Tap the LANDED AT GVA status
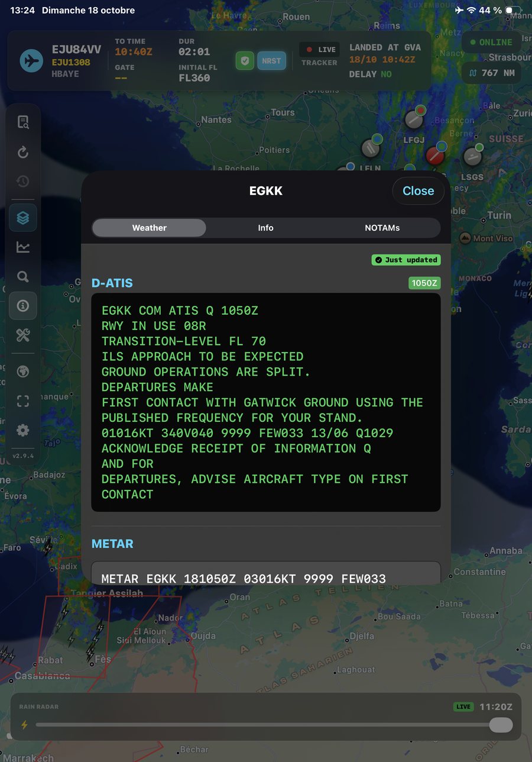This screenshot has width=532, height=762. [x=385, y=47]
